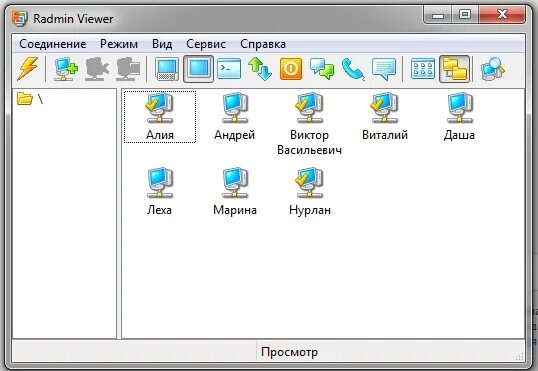Open the Режим menu
Screen dimensions: 538x371
pos(119,44)
